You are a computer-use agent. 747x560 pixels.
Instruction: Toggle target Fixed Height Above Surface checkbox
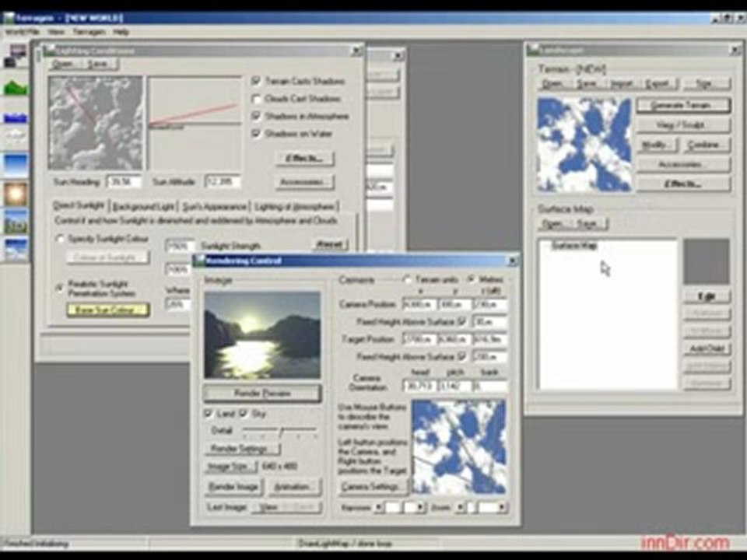point(461,356)
